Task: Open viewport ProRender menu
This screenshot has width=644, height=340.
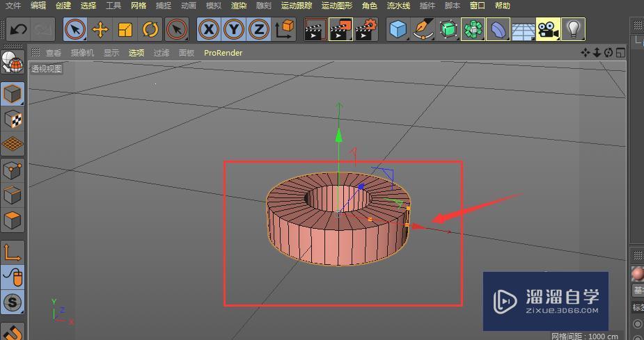Action: click(x=223, y=53)
